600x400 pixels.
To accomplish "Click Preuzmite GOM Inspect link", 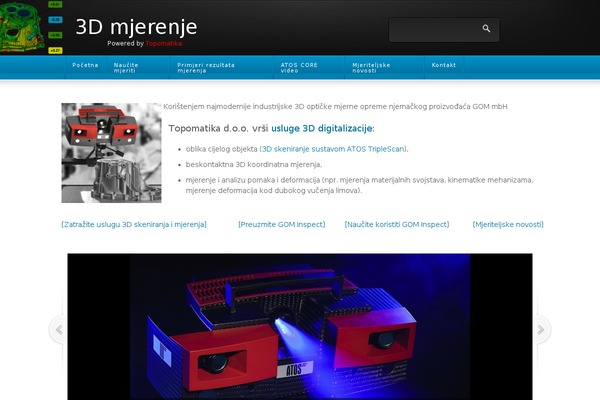I will [x=281, y=224].
